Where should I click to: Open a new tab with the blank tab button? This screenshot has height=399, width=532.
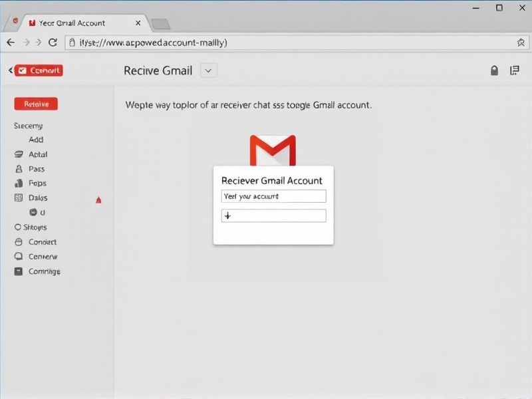pos(160,24)
